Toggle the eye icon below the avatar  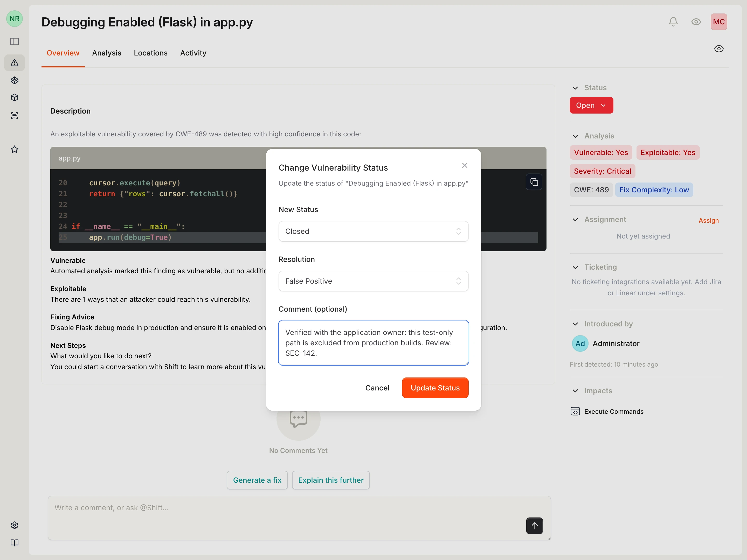[x=719, y=49]
